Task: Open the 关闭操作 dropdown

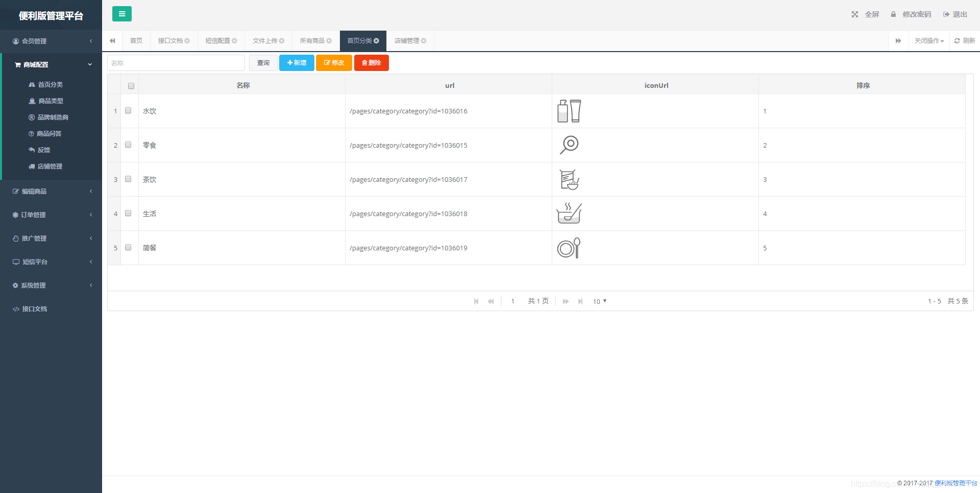Action: pos(929,41)
